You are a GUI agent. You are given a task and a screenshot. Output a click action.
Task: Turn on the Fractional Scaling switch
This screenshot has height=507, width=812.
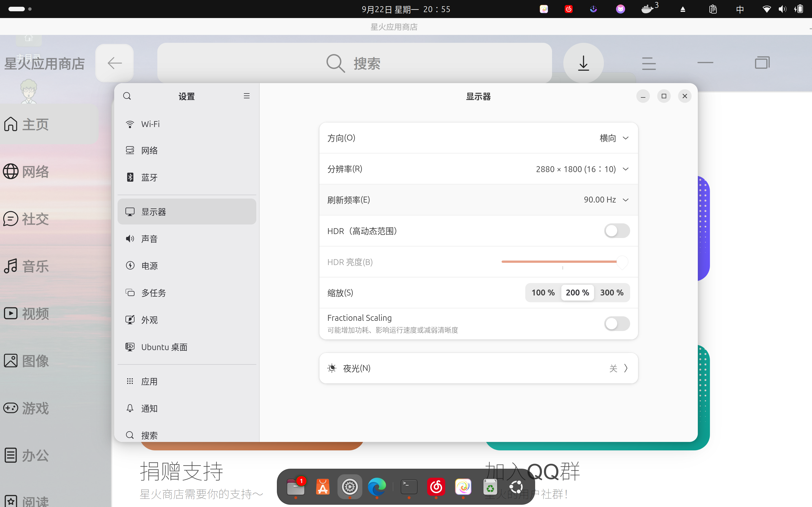(x=617, y=324)
